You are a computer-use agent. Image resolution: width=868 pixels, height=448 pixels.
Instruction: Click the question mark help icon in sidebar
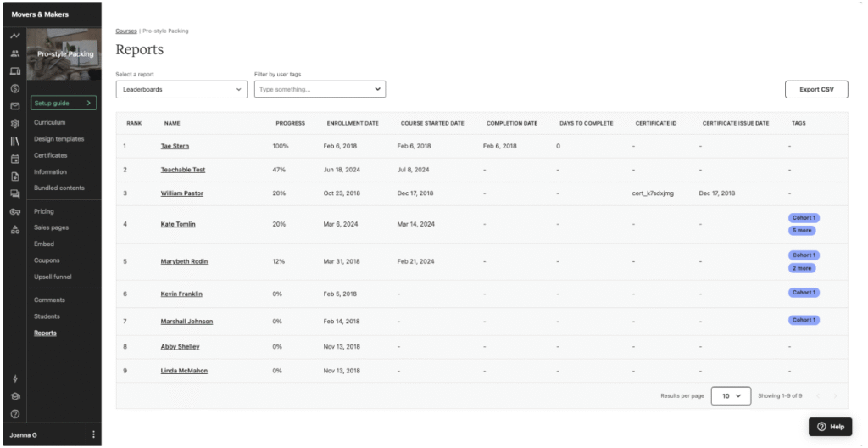[15, 413]
